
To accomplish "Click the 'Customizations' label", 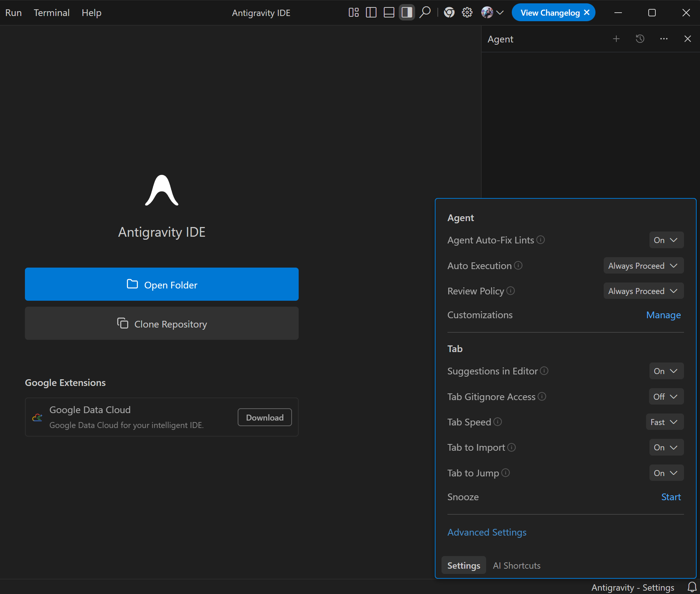I will tap(480, 315).
